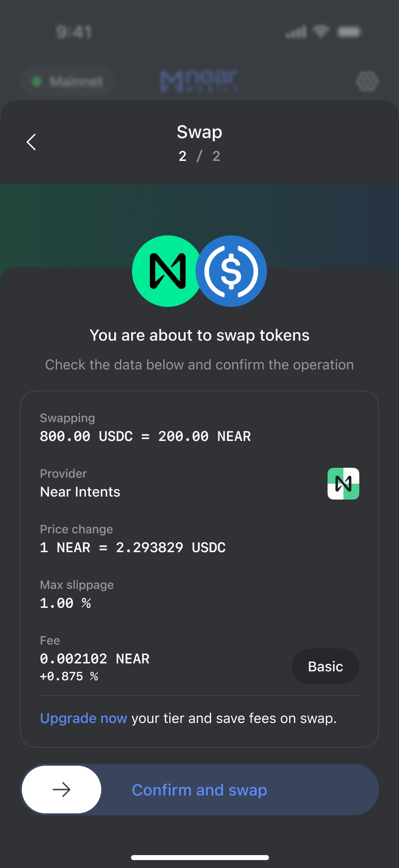Tap the 1.00 % max slippage value
The height and width of the screenshot is (868, 399).
66,603
